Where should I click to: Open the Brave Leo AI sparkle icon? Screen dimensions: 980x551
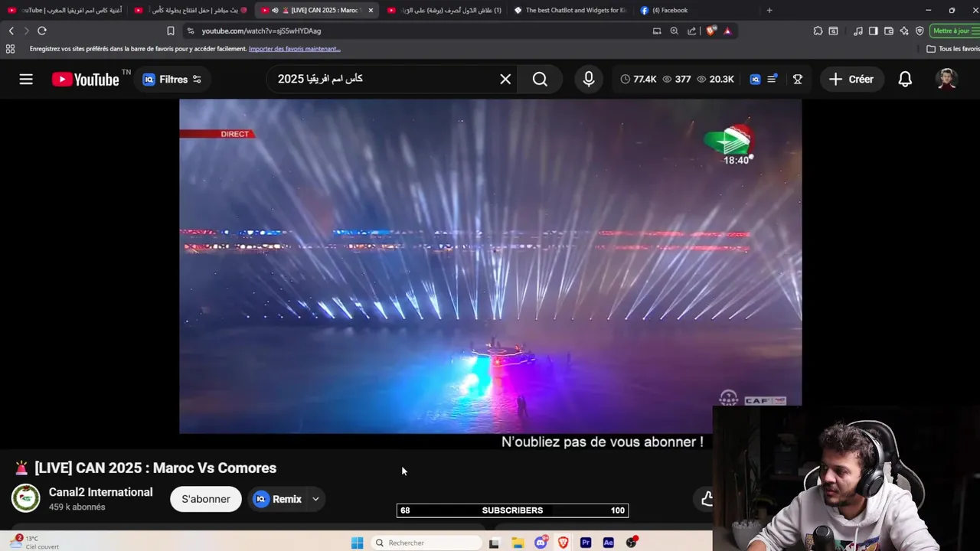pos(904,31)
